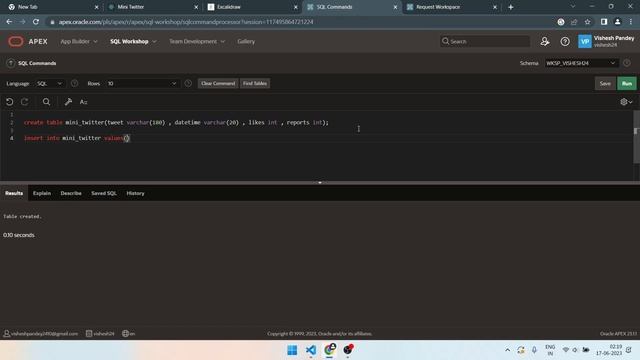Undo last edit in the SQL editor

click(10, 102)
